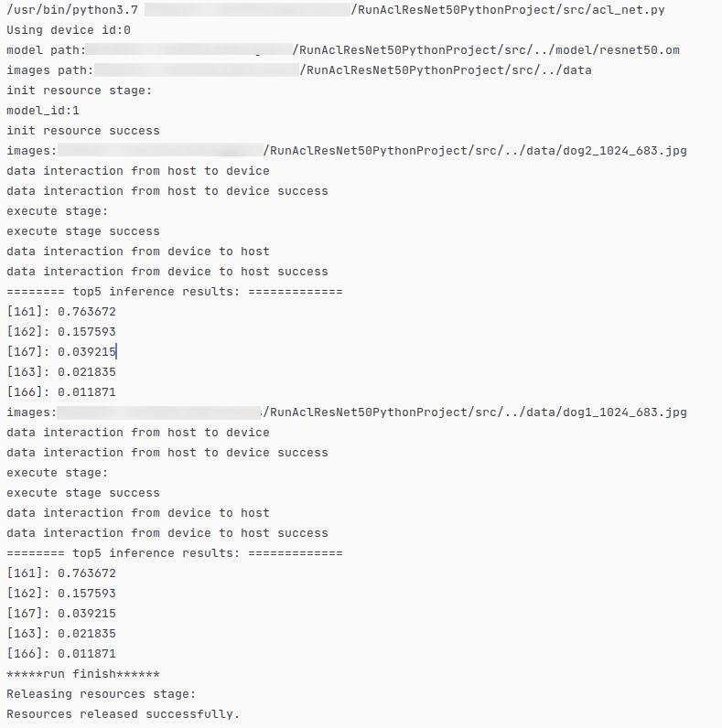Viewport: 722px width, 728px height.
Task: Select the 'Using device id:0' line
Action: pos(69,30)
